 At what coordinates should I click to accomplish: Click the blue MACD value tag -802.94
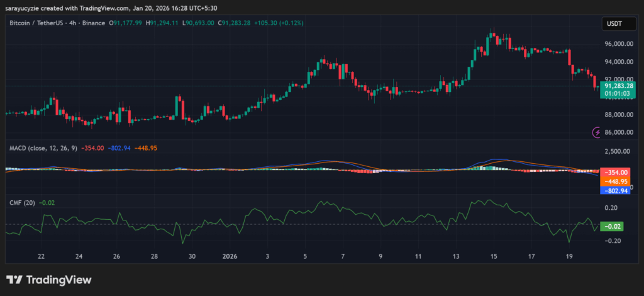coord(614,190)
